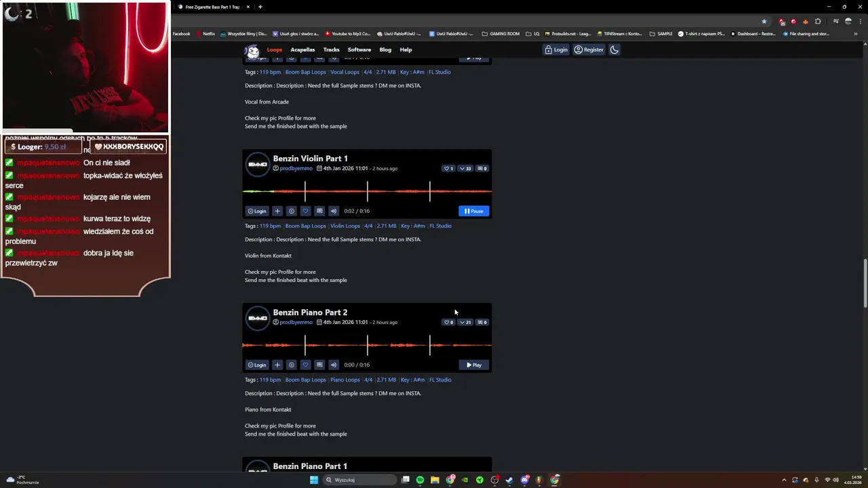The width and height of the screenshot is (868, 488).
Task: Click the Vocal Loops tag
Action: click(x=344, y=72)
